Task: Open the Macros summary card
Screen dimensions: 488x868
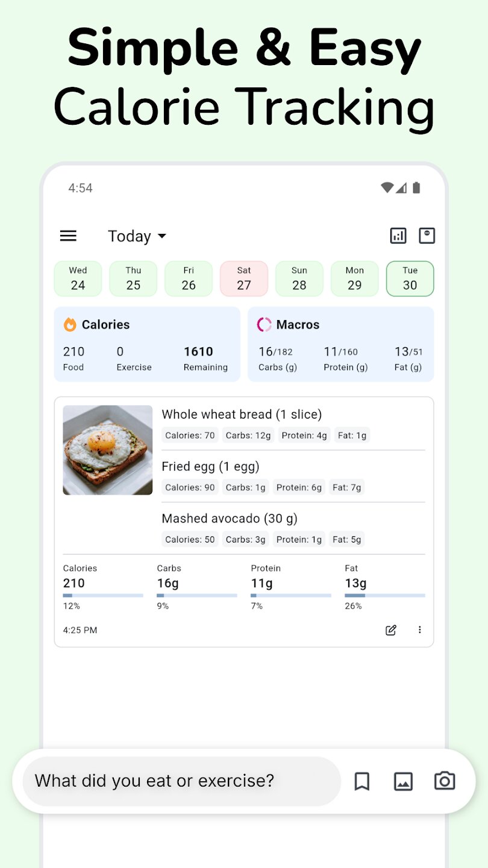Action: (340, 344)
